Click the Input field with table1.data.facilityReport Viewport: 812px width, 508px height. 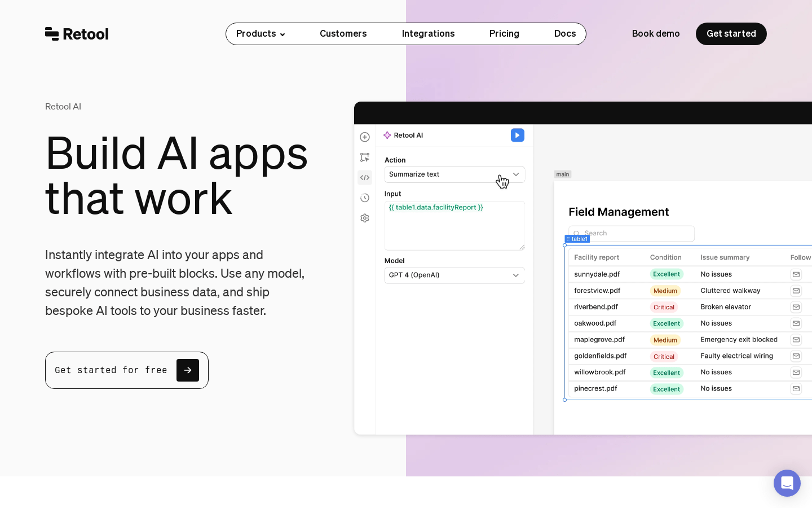(454, 226)
